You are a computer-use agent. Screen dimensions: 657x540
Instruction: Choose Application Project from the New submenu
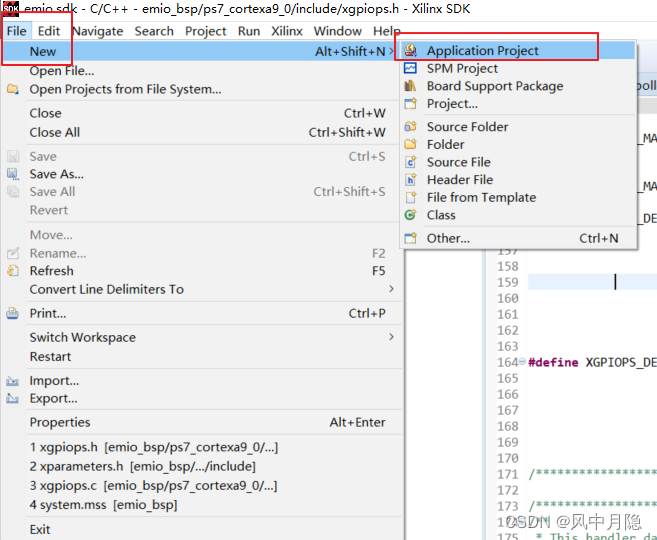(x=518, y=50)
